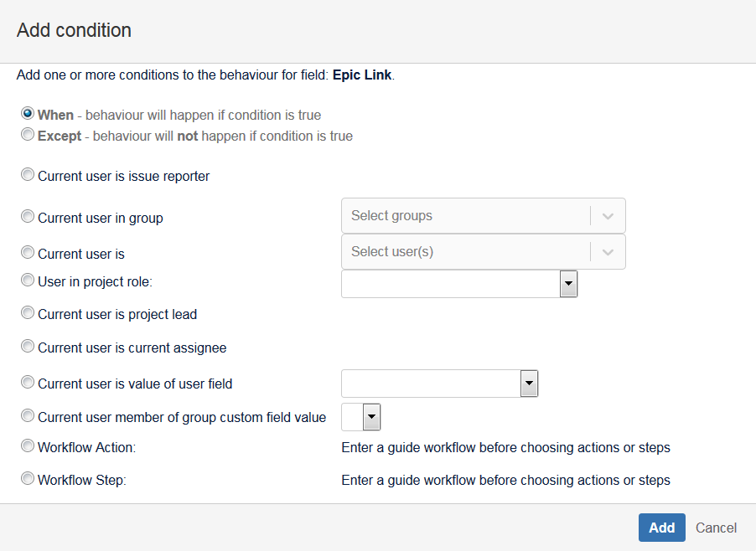Select Current user member of group custom field
This screenshot has height=551, width=756.
tap(28, 414)
